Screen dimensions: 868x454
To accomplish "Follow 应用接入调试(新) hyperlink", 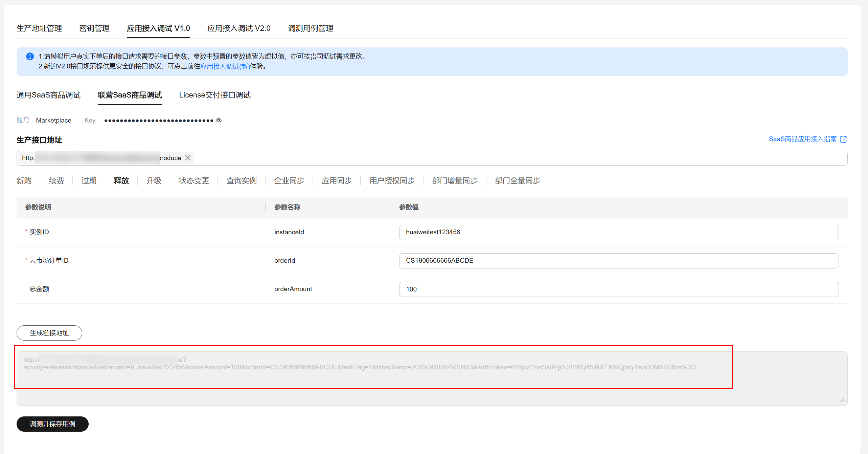I will tap(225, 66).
